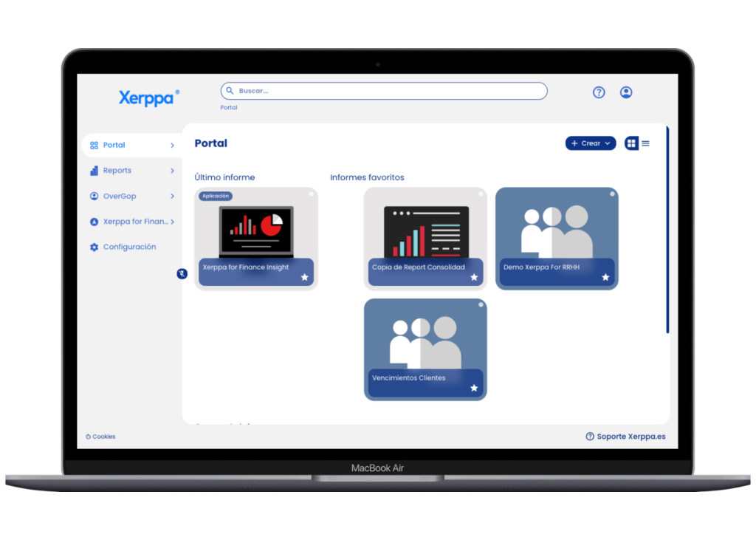Click the vertical scrollbar of the Portal panel
Image resolution: width=756 pixels, height=540 pixels.
(667, 230)
